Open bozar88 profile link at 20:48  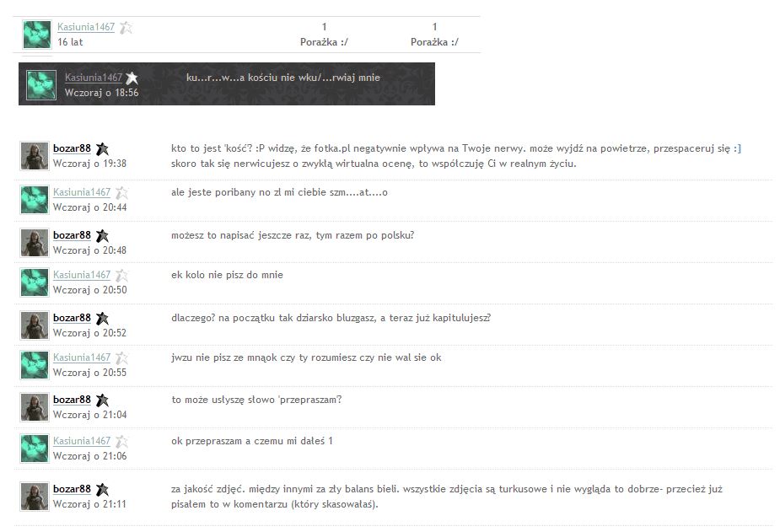73,236
